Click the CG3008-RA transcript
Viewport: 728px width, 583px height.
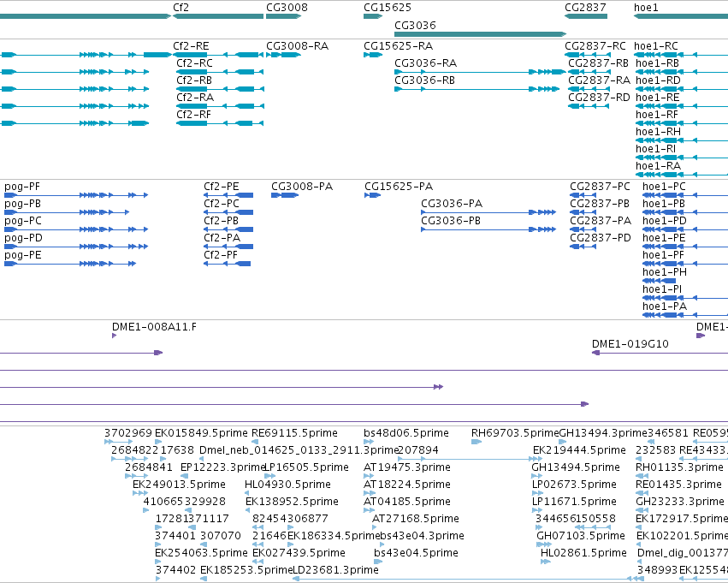(283, 55)
